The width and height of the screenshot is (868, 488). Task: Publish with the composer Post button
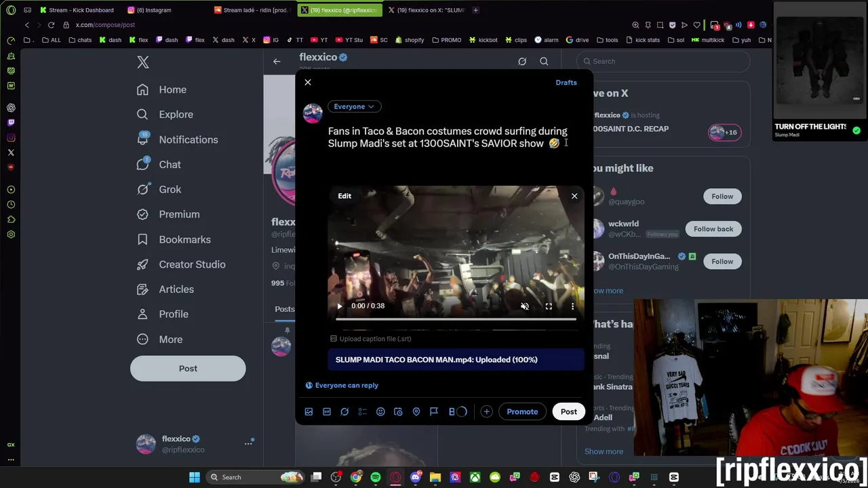(x=569, y=411)
